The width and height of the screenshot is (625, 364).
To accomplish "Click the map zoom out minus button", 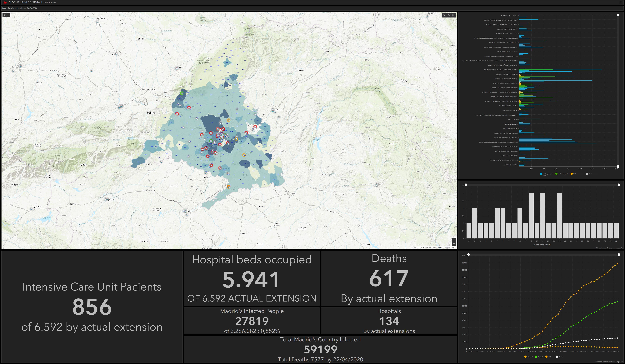I will click(454, 243).
